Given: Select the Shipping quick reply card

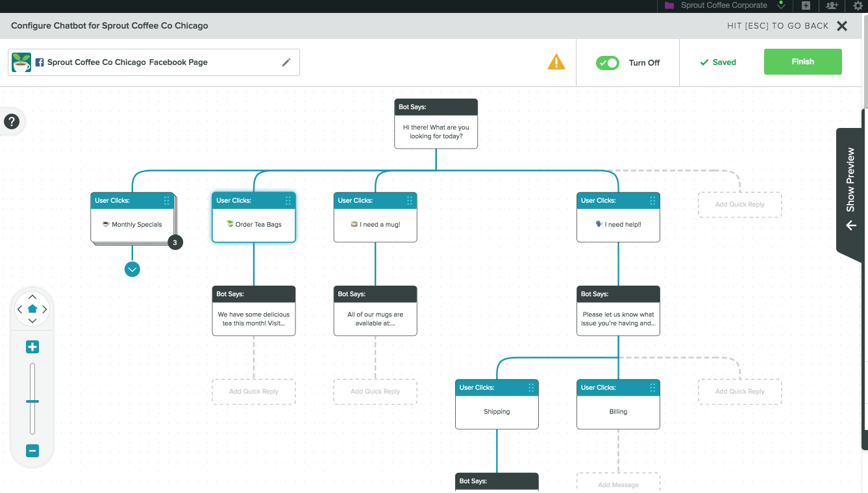Looking at the screenshot, I should click(497, 405).
